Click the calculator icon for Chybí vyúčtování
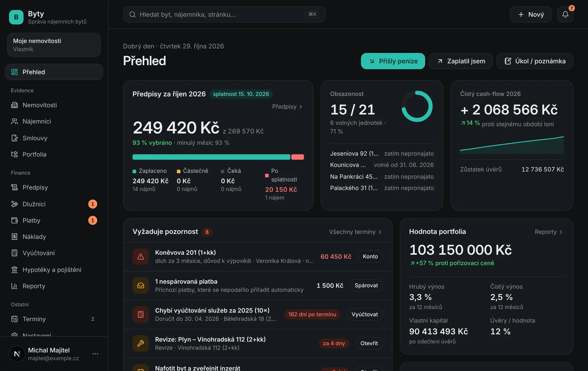Viewport: 588px width, 371px height. [141, 315]
